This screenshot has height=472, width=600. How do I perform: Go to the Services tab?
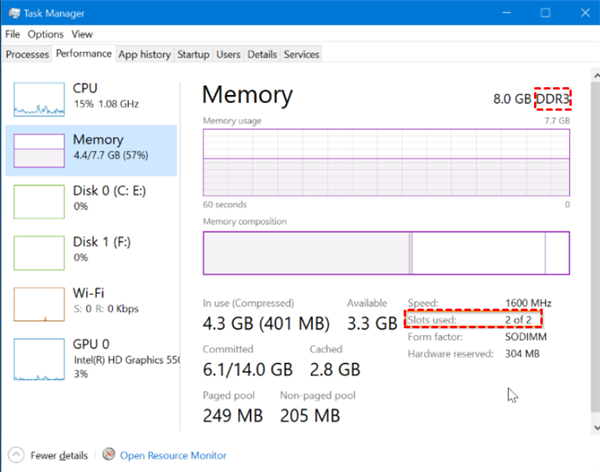tap(301, 54)
